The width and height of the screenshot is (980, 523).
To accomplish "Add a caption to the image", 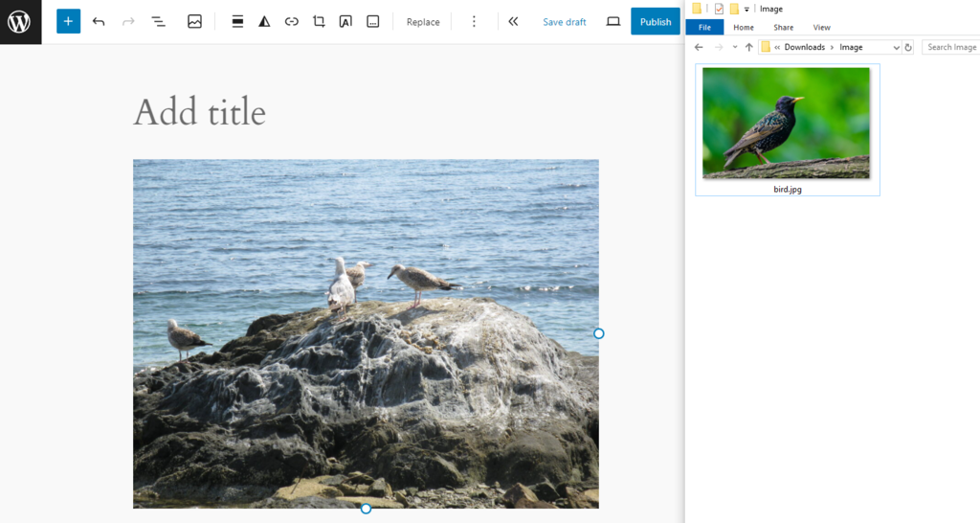I will (x=373, y=21).
